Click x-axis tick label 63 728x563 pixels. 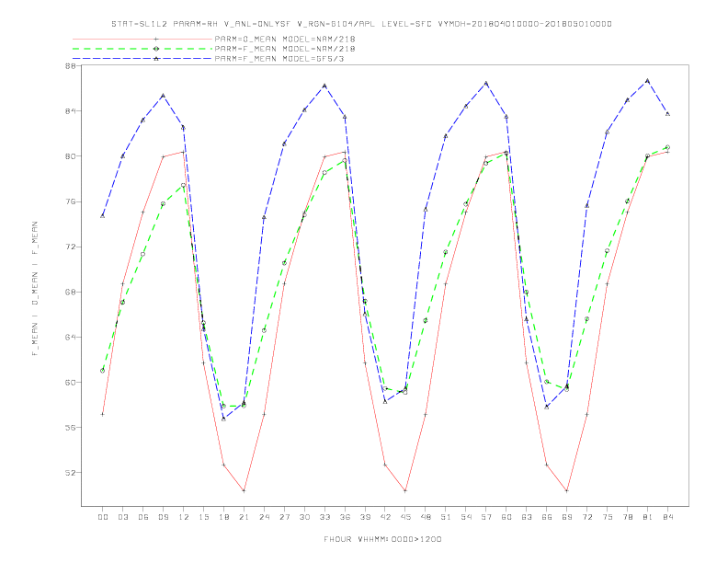point(527,517)
